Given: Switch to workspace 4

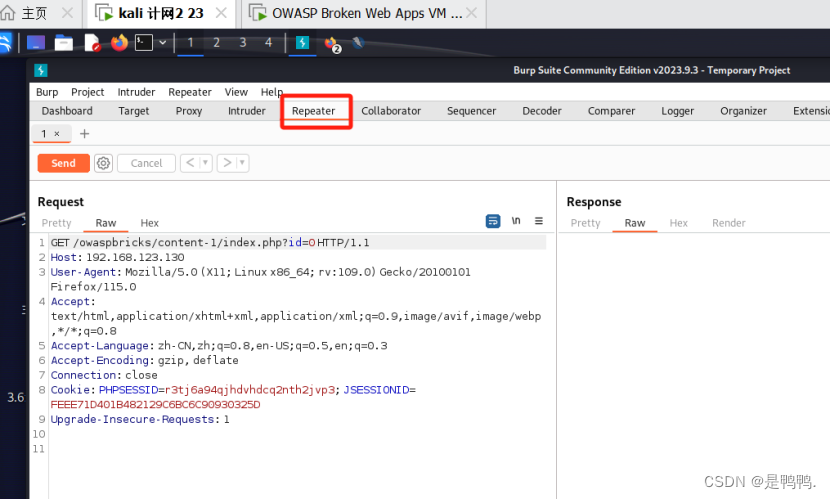Looking at the screenshot, I should (269, 42).
